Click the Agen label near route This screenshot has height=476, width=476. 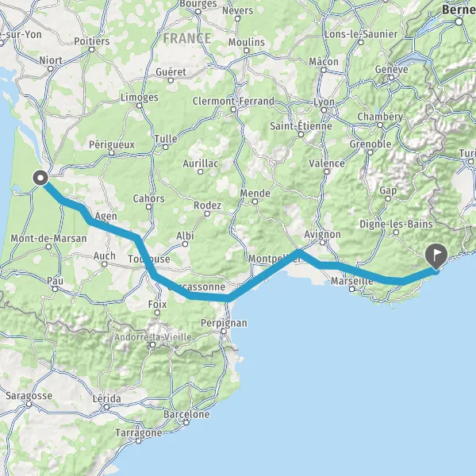click(x=106, y=216)
